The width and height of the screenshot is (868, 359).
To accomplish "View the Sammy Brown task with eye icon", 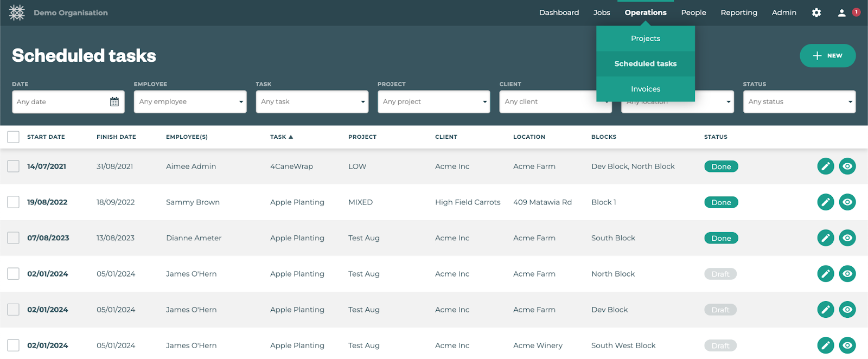I will (x=847, y=202).
